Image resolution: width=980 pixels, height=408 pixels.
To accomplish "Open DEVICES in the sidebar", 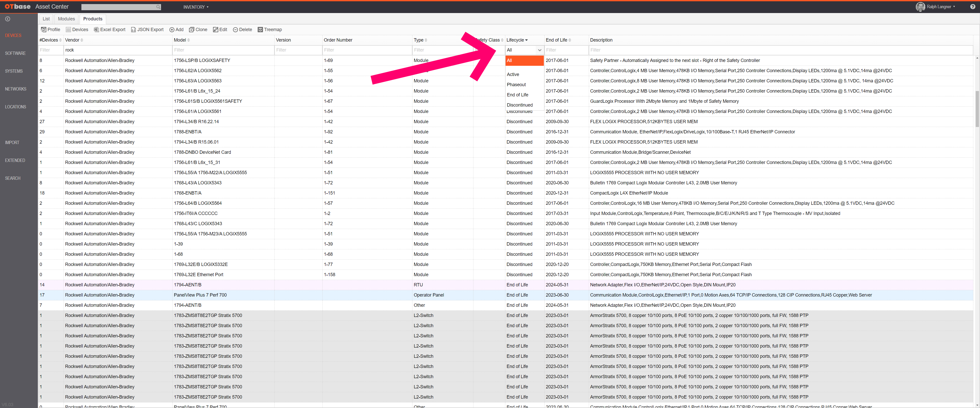I will [13, 35].
